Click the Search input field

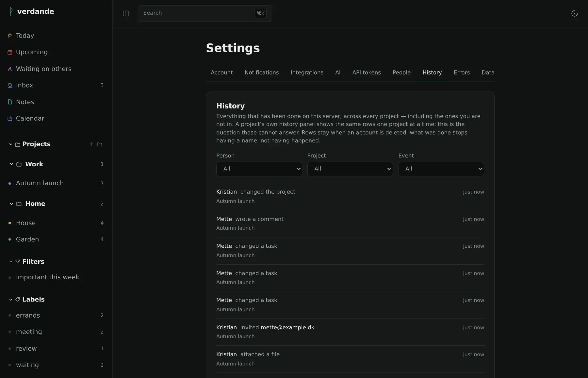pyautogui.click(x=205, y=13)
